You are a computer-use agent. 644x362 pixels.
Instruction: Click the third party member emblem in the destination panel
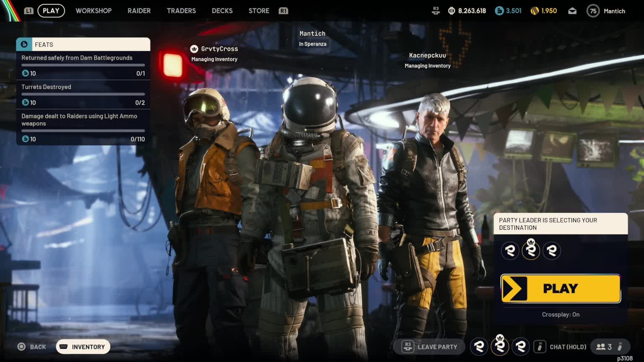pyautogui.click(x=552, y=251)
